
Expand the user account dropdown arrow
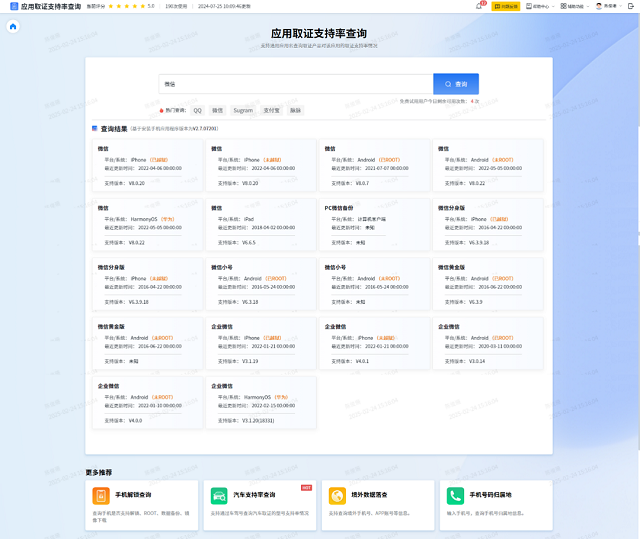[x=620, y=6]
